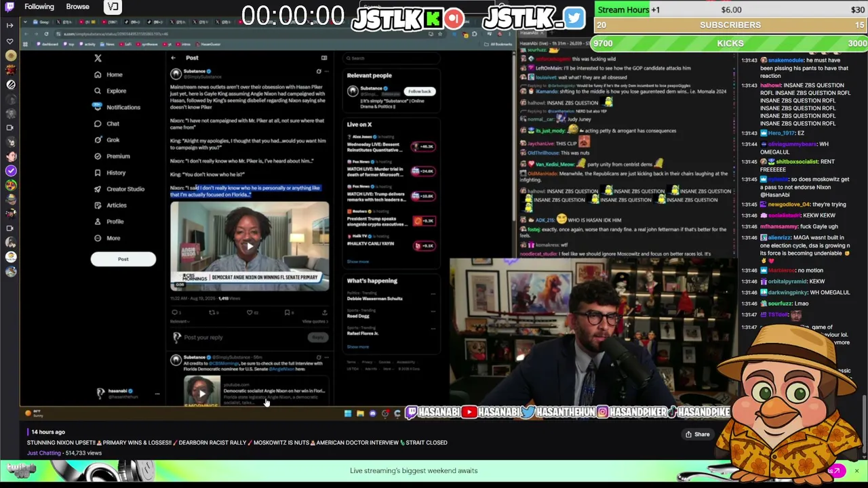The height and width of the screenshot is (488, 868).
Task: Play the YouTube video thumbnail in reply
Action: [201, 393]
